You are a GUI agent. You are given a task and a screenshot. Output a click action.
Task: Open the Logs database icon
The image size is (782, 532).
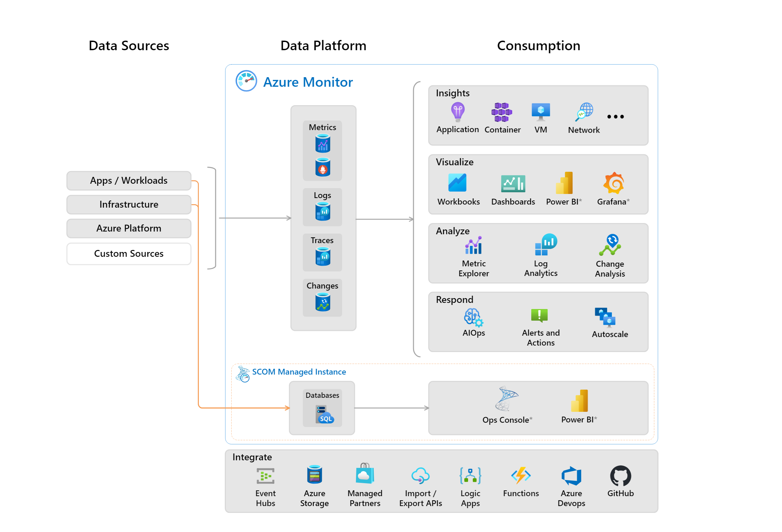323,211
